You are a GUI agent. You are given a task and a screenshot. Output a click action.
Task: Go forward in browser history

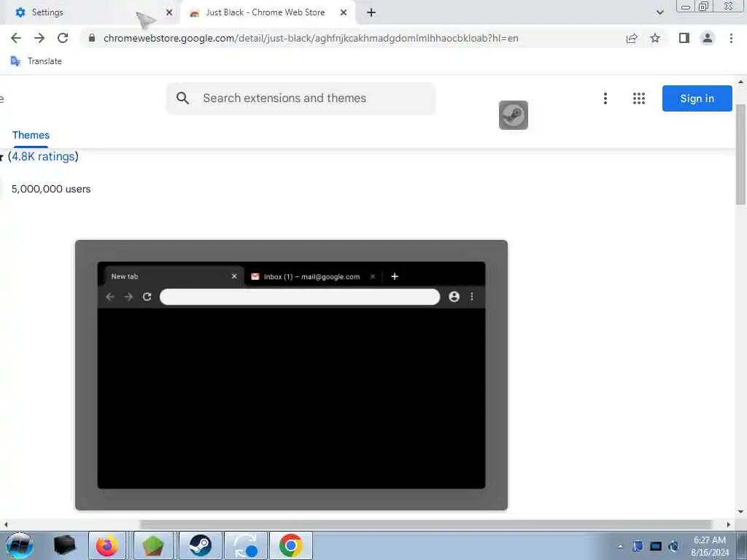[x=39, y=38]
